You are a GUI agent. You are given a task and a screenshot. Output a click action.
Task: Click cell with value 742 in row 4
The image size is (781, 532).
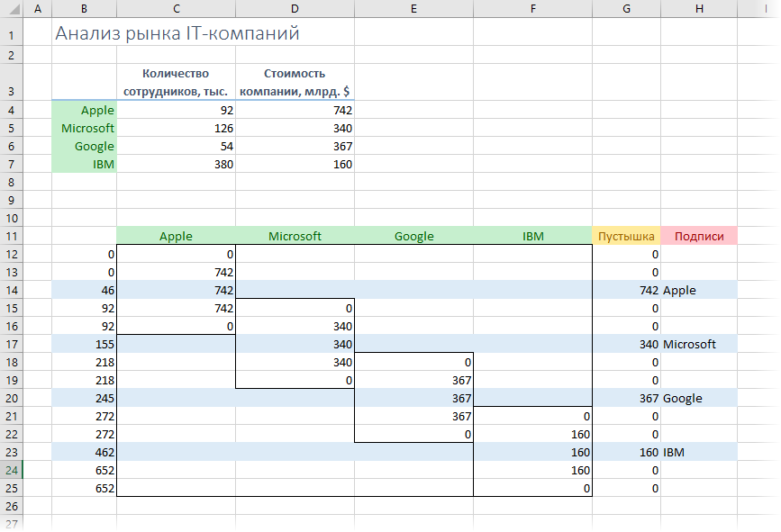click(295, 110)
